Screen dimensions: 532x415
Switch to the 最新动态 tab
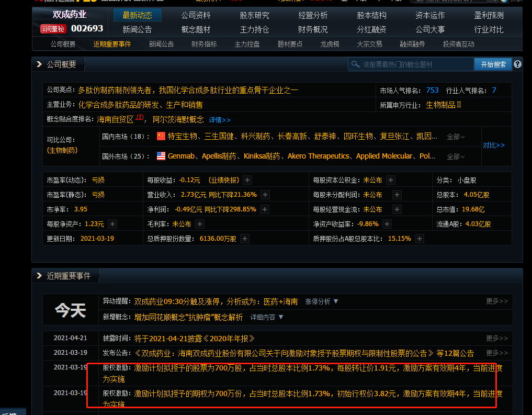pos(137,15)
